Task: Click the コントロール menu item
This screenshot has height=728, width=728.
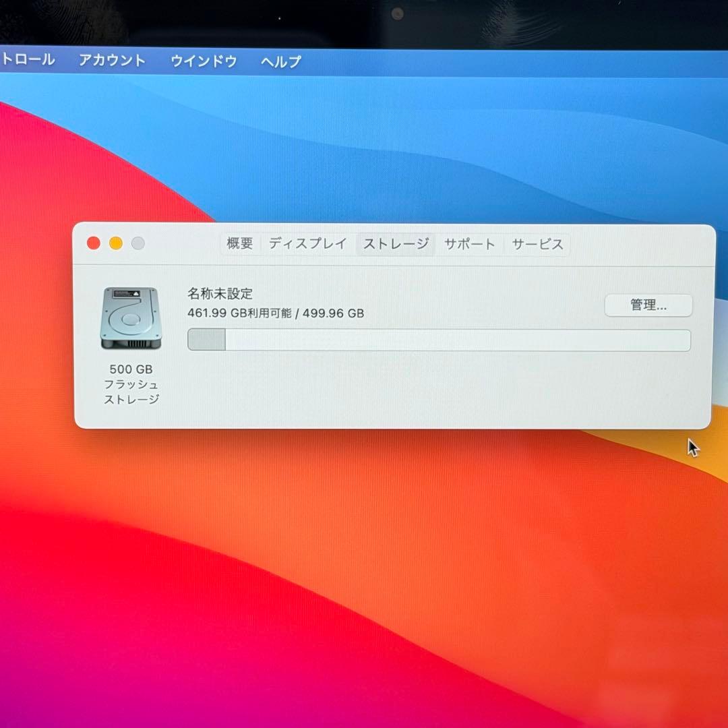Action: click(28, 60)
